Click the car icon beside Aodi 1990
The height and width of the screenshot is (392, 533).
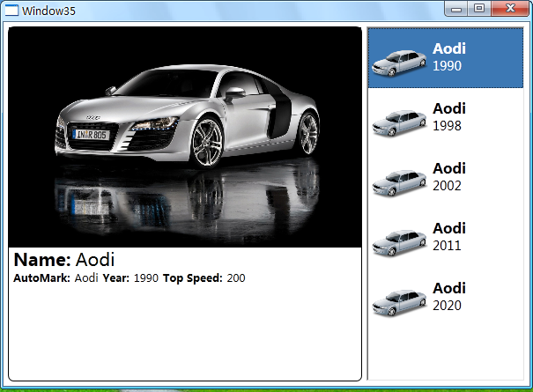tap(399, 62)
